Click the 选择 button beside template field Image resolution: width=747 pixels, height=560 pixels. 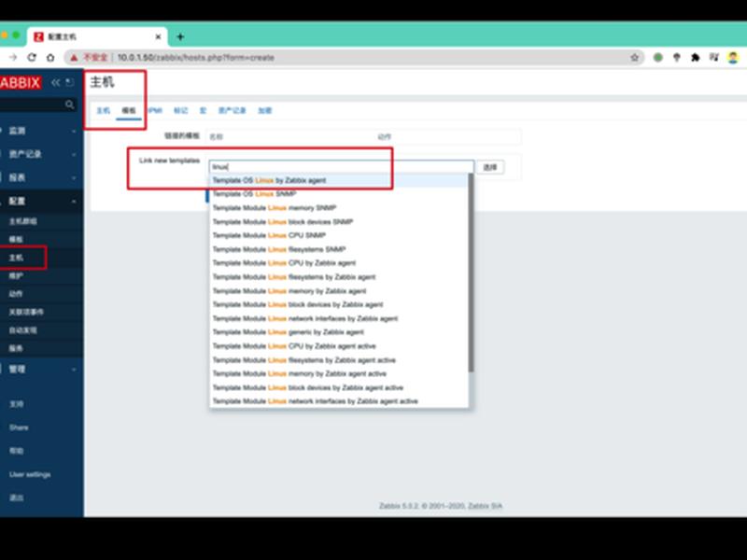pyautogui.click(x=489, y=167)
